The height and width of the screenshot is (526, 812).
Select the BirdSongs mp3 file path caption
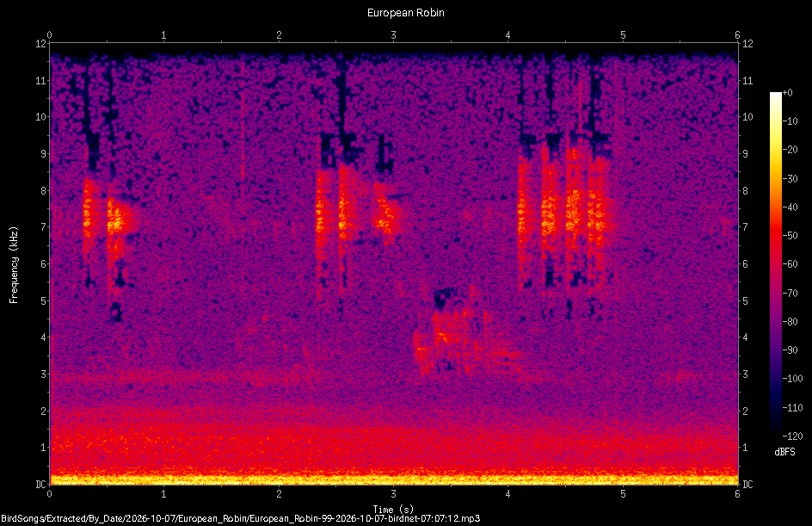(240, 518)
